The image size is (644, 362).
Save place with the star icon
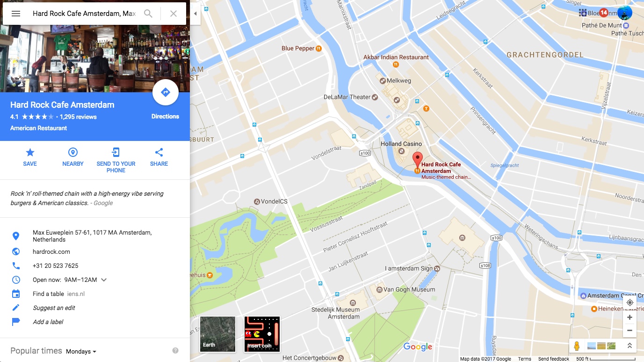[30, 152]
